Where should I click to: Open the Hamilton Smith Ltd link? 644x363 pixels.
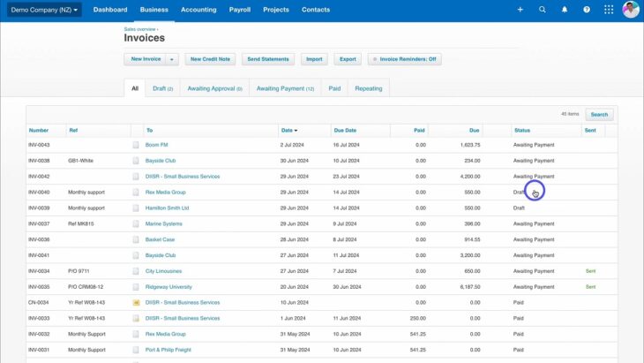pos(167,208)
